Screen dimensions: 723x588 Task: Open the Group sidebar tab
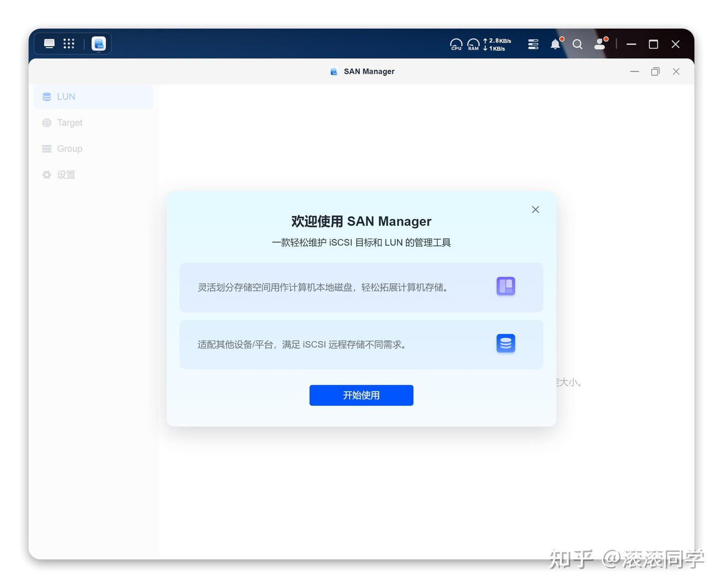pos(94,149)
